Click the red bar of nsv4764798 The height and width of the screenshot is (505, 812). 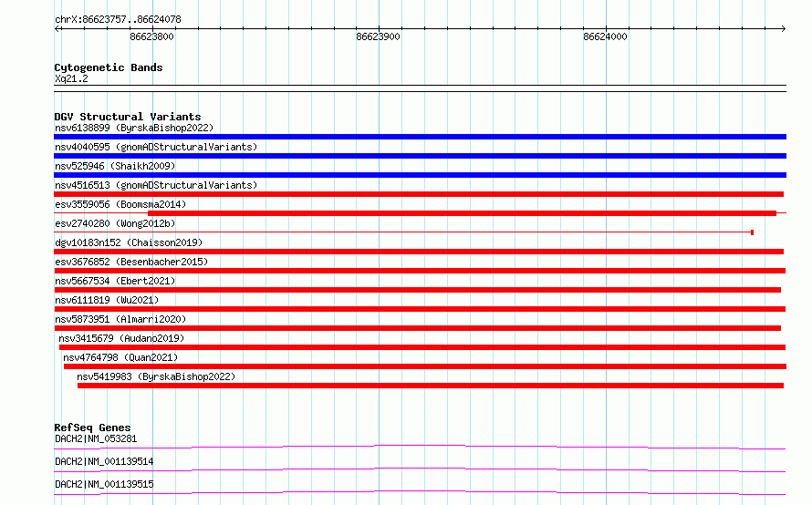pos(425,366)
